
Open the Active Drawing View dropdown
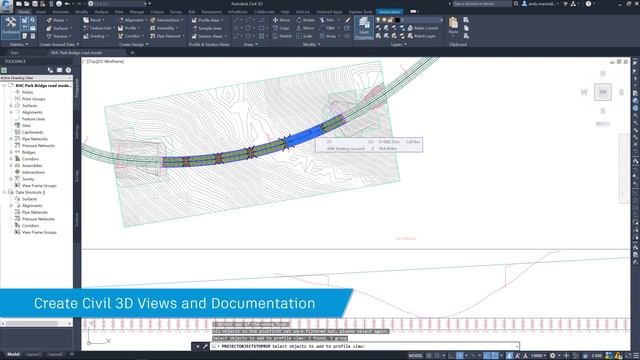click(36, 78)
